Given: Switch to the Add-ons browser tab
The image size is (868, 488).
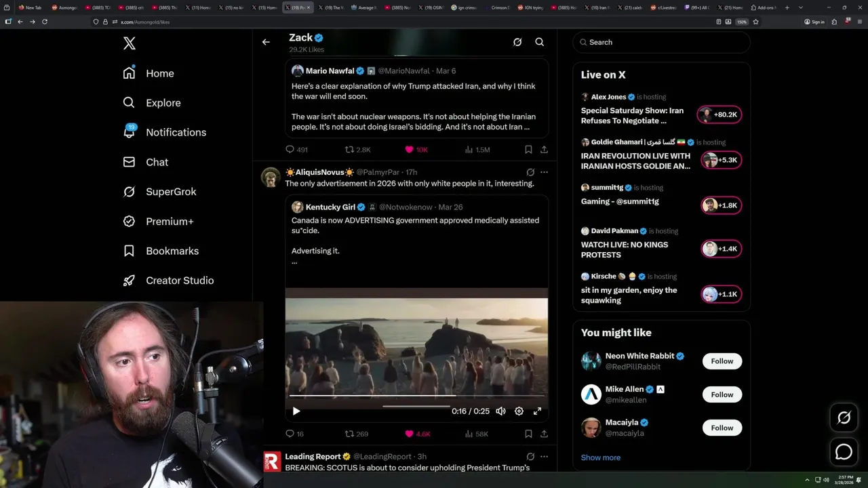Looking at the screenshot, I should point(765,7).
